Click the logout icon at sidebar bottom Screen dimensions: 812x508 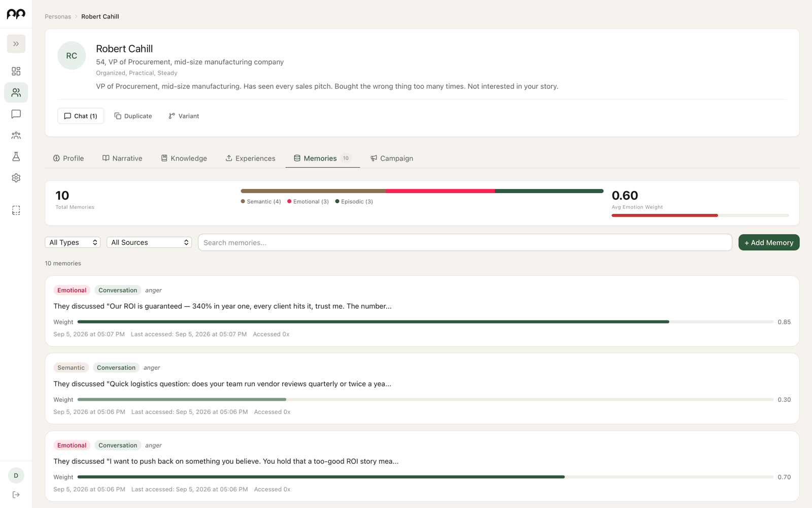tap(16, 494)
